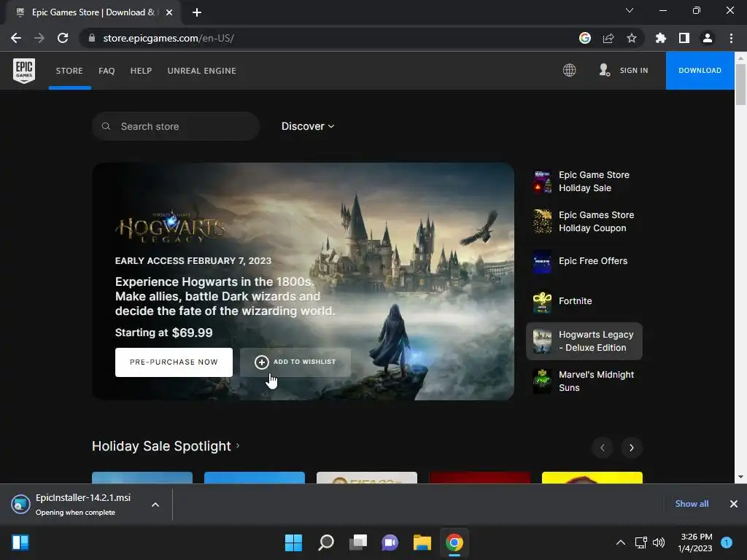Click the scrollbar down arrow
This screenshot has height=560, width=747.
click(740, 477)
